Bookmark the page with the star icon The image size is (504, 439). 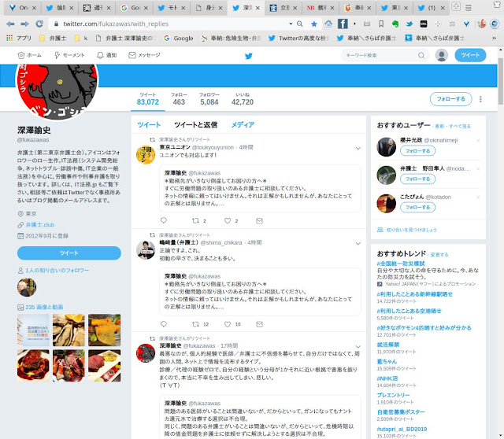[x=314, y=24]
